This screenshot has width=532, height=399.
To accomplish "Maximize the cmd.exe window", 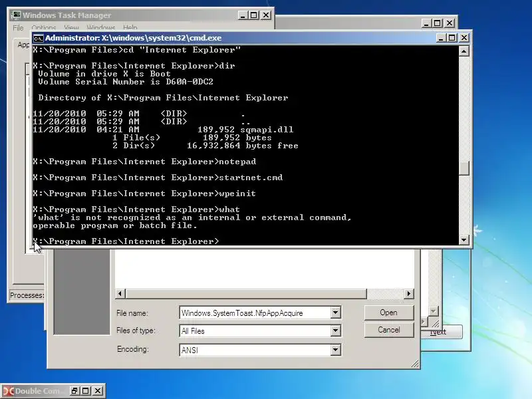I will coord(452,38).
